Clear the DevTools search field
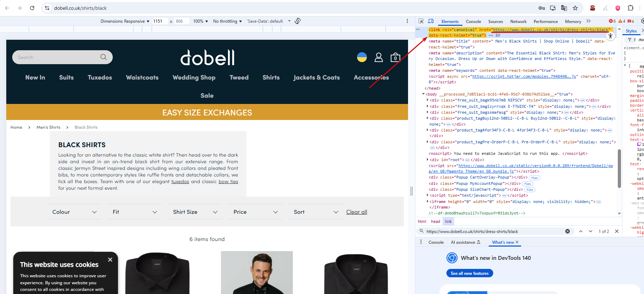This screenshot has width=644, height=294. tap(568, 231)
